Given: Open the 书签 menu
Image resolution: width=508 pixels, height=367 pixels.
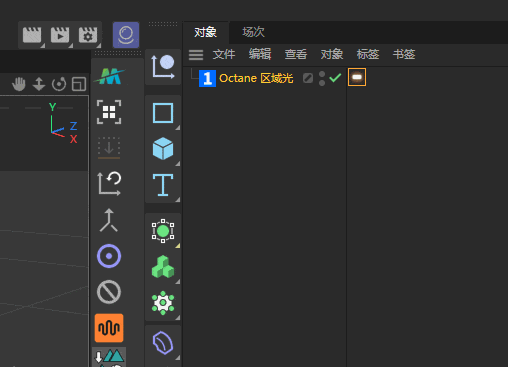Looking at the screenshot, I should point(404,54).
